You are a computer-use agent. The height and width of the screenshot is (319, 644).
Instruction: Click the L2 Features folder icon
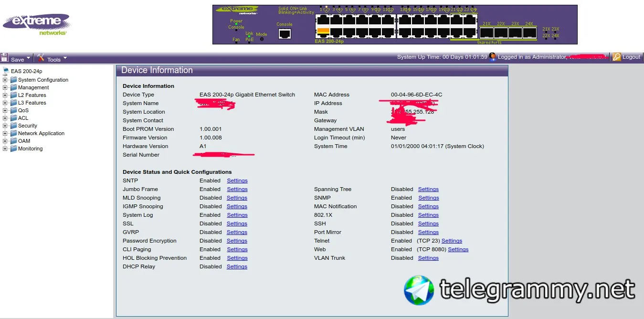pos(13,95)
